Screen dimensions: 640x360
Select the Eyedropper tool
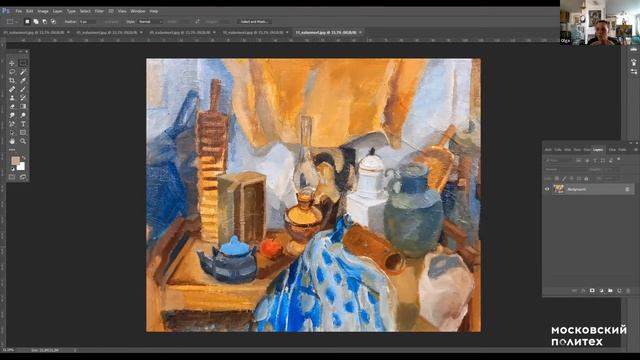(x=23, y=80)
